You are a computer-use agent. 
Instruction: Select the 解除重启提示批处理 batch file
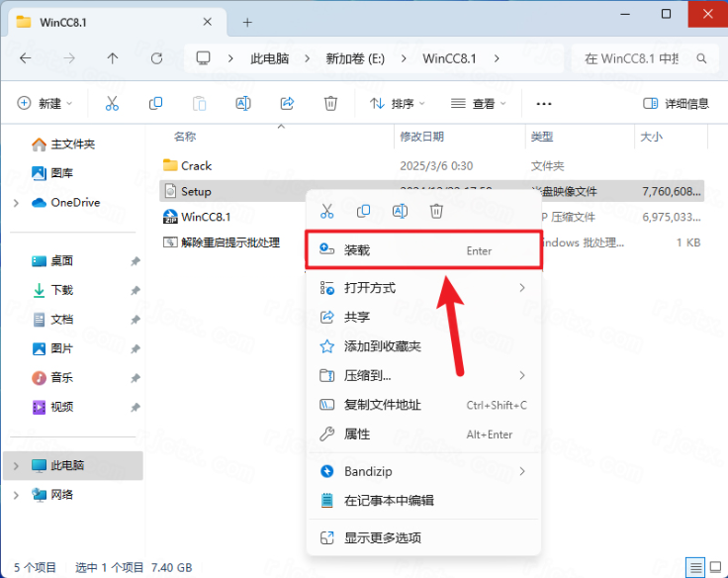click(222, 242)
